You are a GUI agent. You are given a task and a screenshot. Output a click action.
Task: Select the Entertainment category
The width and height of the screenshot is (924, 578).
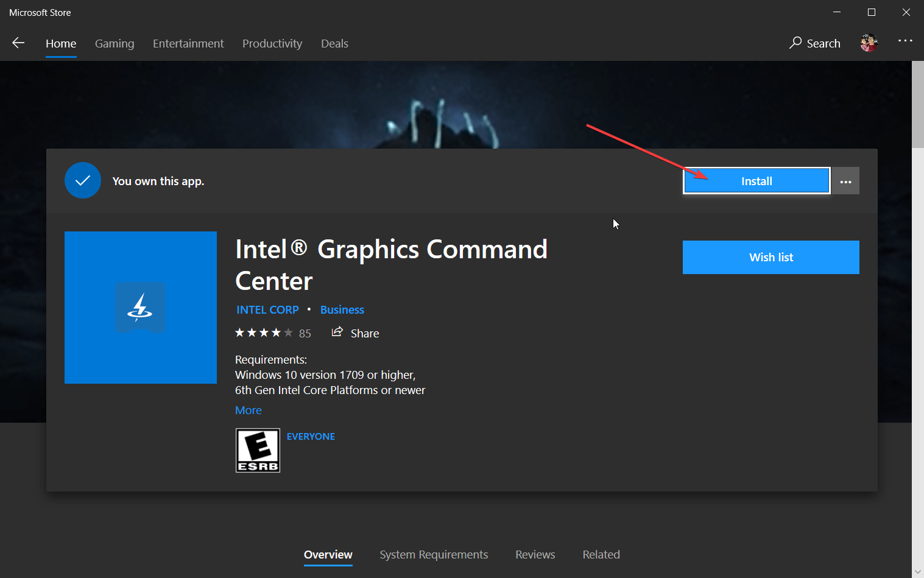(188, 43)
